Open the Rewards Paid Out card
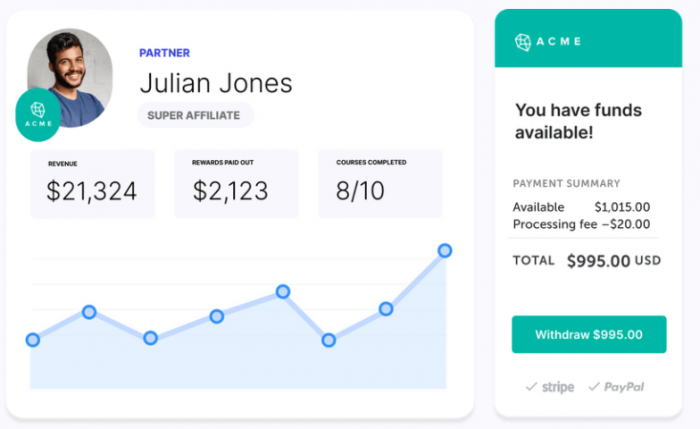The height and width of the screenshot is (429, 700). pos(236,184)
